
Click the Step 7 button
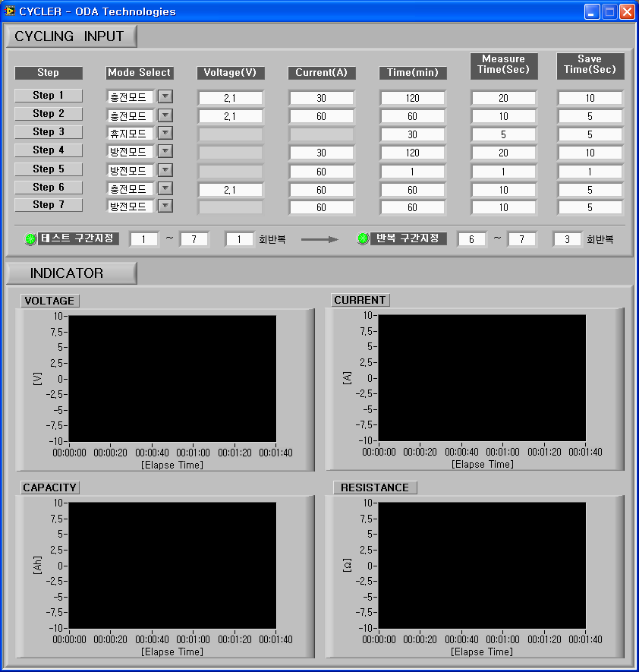49,205
